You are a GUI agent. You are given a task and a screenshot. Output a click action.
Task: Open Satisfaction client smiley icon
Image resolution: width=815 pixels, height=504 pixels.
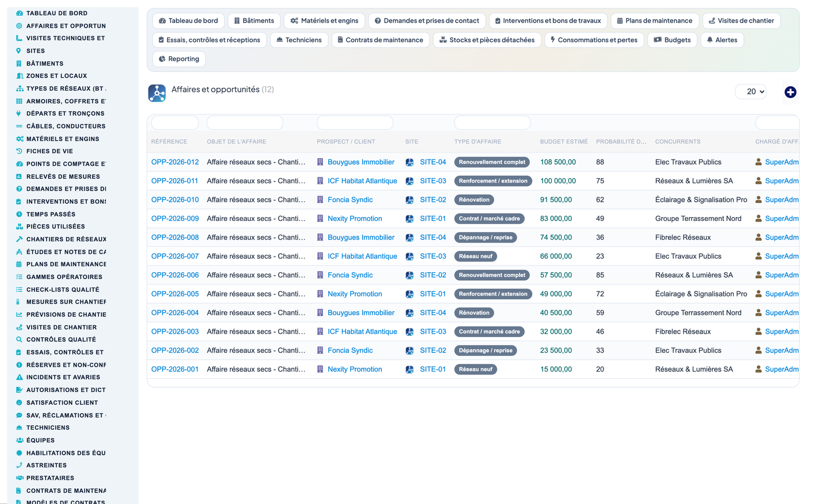click(19, 403)
